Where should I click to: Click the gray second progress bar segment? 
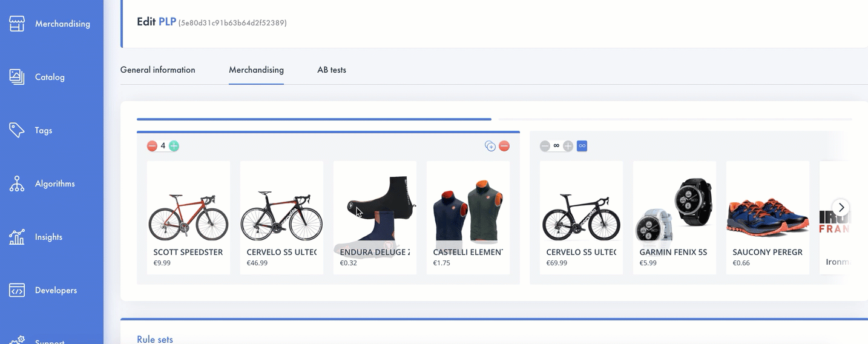pos(676,119)
